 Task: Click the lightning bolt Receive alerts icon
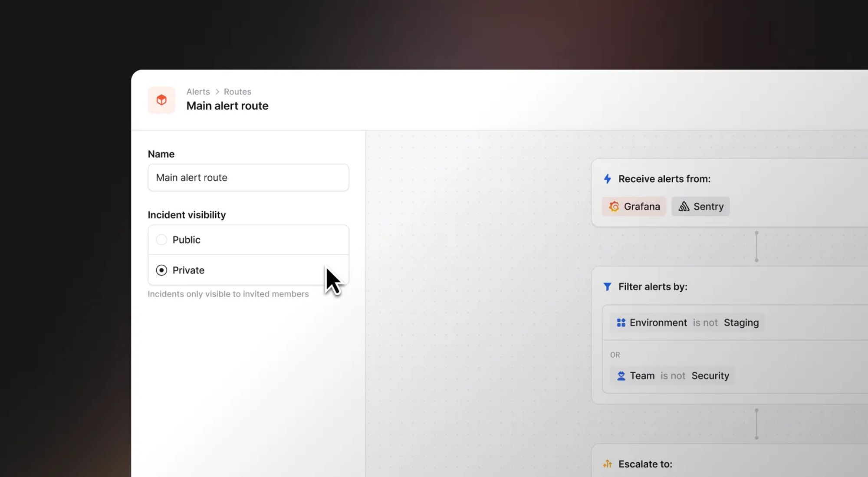pyautogui.click(x=607, y=179)
